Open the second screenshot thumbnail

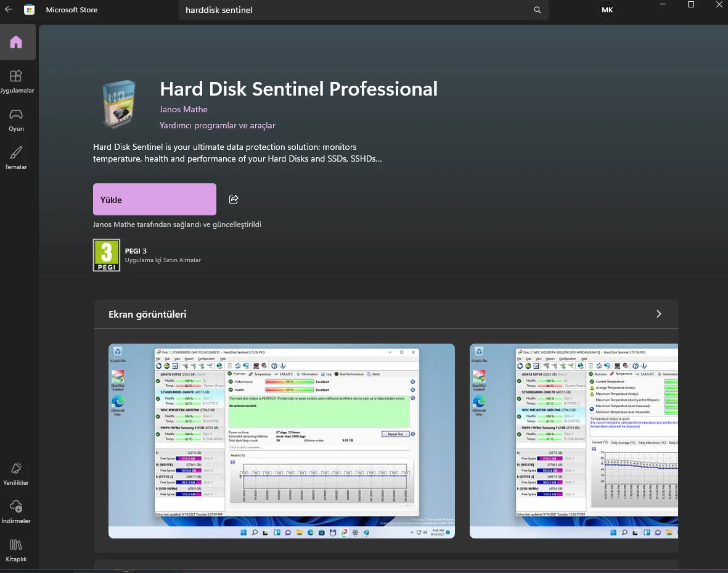coord(574,441)
